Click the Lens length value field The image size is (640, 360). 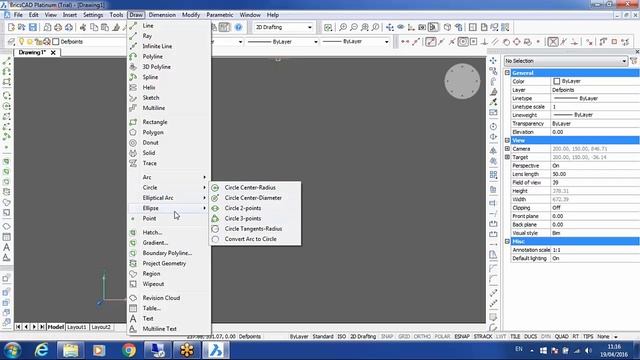point(595,174)
